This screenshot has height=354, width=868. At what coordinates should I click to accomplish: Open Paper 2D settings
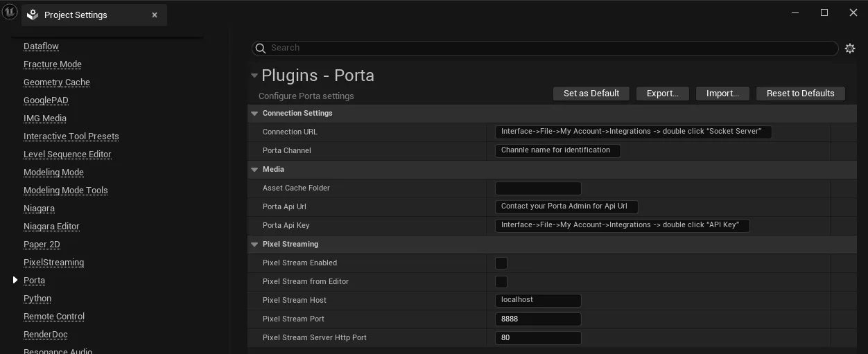click(42, 245)
